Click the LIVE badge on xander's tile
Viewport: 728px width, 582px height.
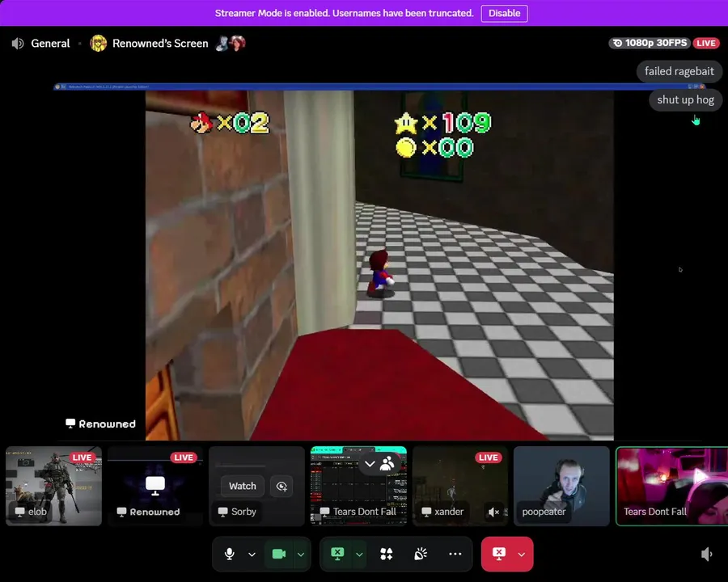tap(488, 458)
